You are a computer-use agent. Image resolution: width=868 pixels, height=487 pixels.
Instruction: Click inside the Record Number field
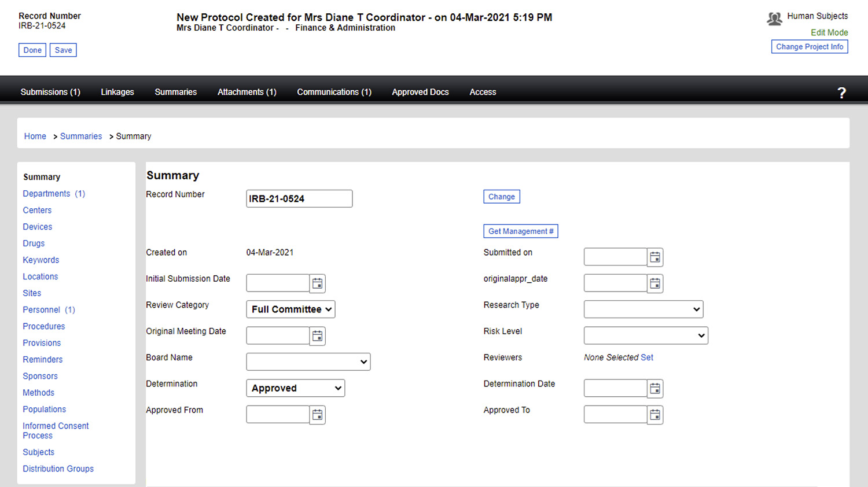(299, 198)
